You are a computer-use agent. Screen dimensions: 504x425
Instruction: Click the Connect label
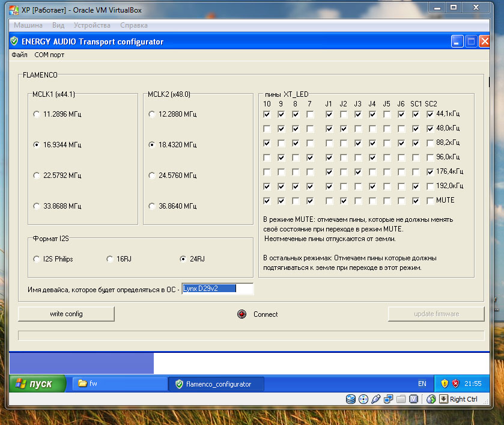(266, 314)
